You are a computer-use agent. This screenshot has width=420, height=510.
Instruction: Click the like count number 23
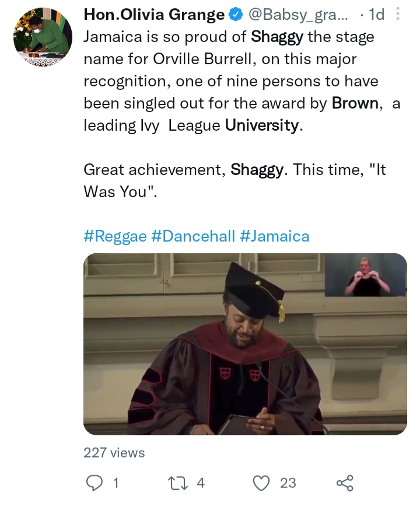click(x=288, y=483)
